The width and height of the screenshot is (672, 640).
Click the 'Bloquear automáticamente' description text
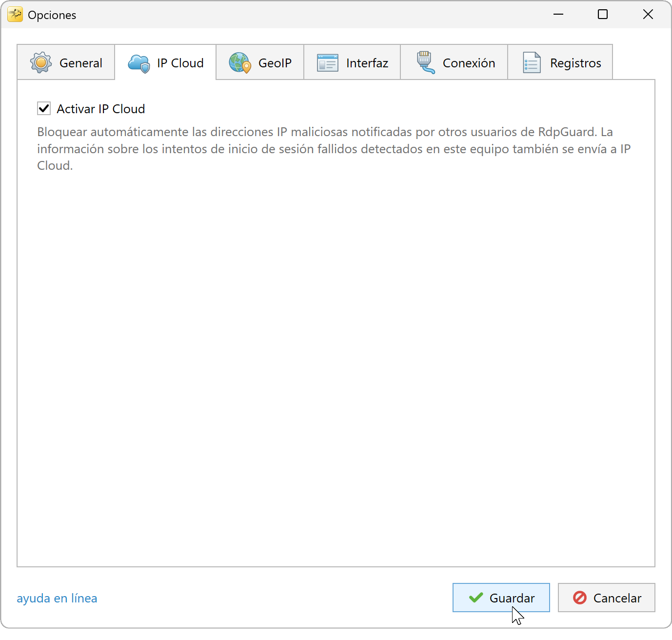tap(334, 149)
